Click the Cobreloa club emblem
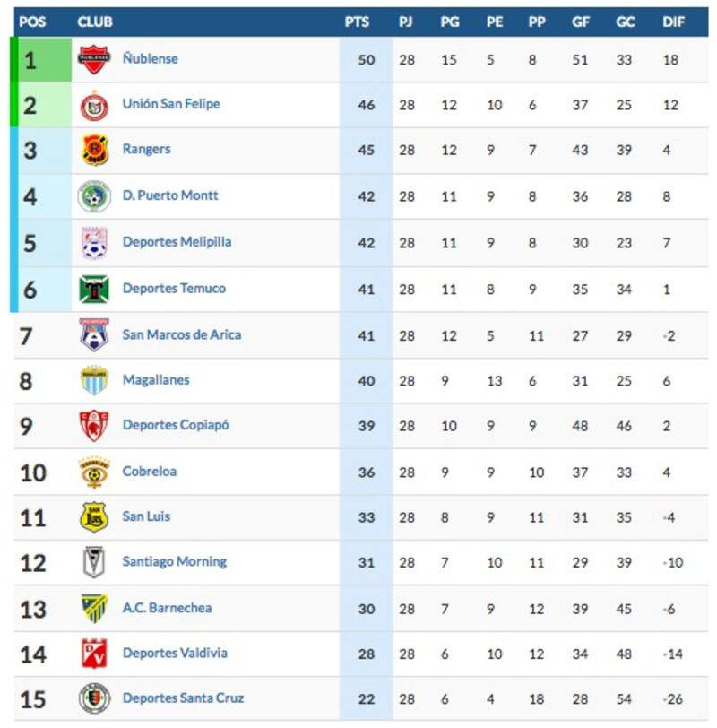Viewport: 717px width, 728px height. tap(94, 472)
